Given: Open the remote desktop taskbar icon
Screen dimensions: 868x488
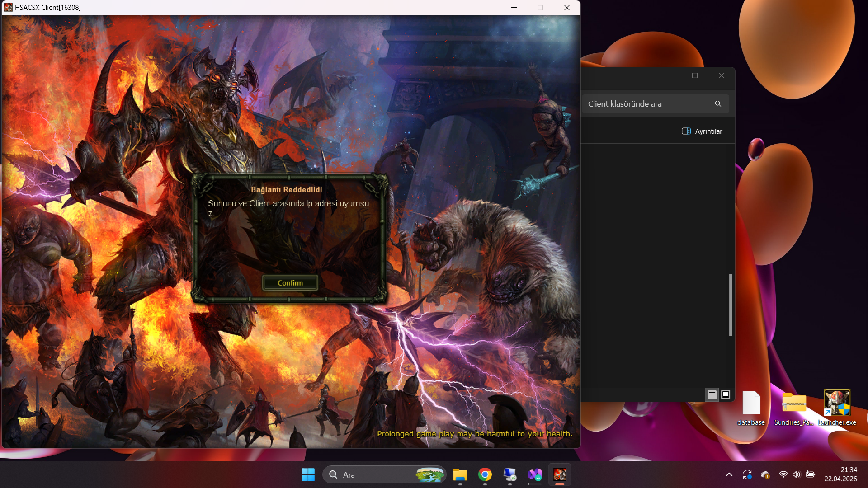Looking at the screenshot, I should pos(510,474).
